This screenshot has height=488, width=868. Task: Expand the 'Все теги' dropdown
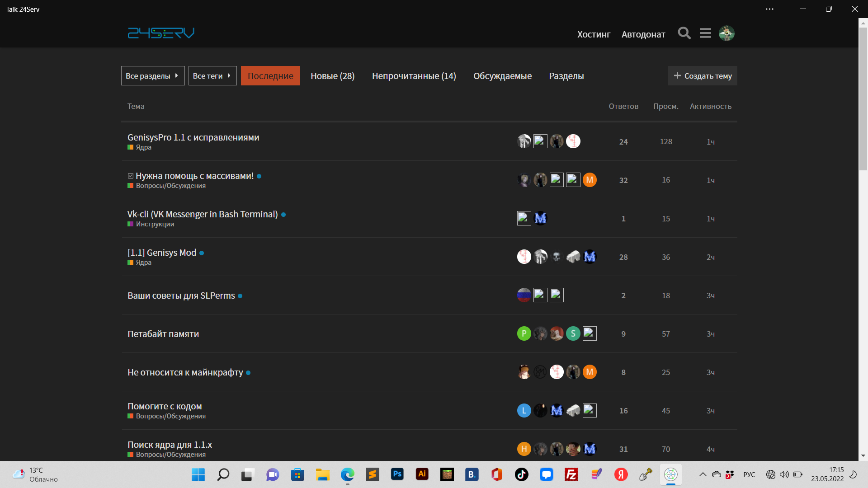[x=212, y=76]
